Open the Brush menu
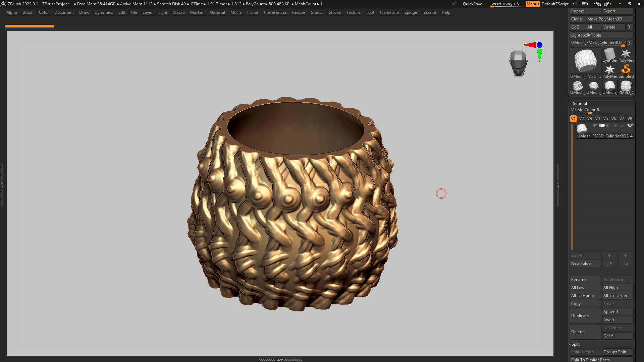The width and height of the screenshot is (644, 362). point(28,12)
